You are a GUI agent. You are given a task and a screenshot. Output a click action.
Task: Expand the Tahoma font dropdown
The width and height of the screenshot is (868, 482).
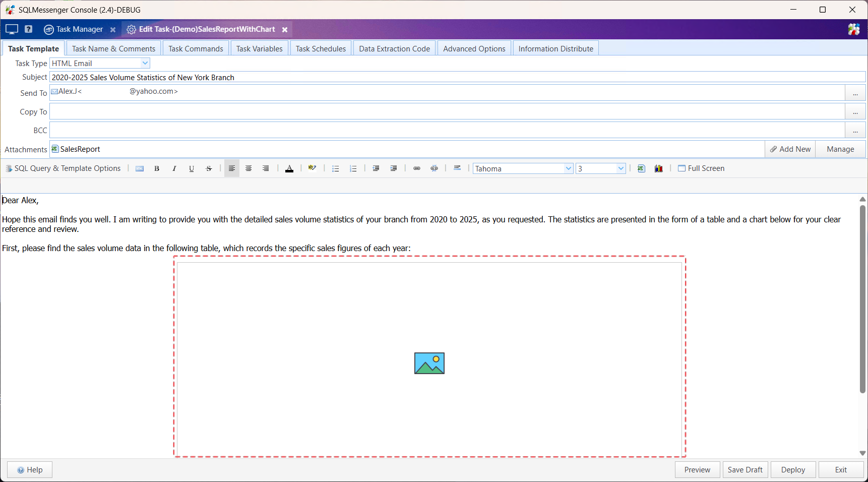tap(568, 168)
